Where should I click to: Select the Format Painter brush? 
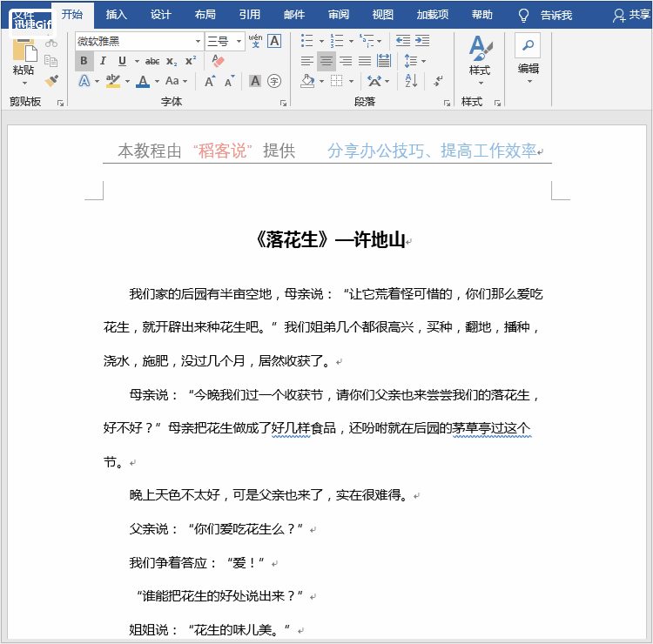(51, 80)
